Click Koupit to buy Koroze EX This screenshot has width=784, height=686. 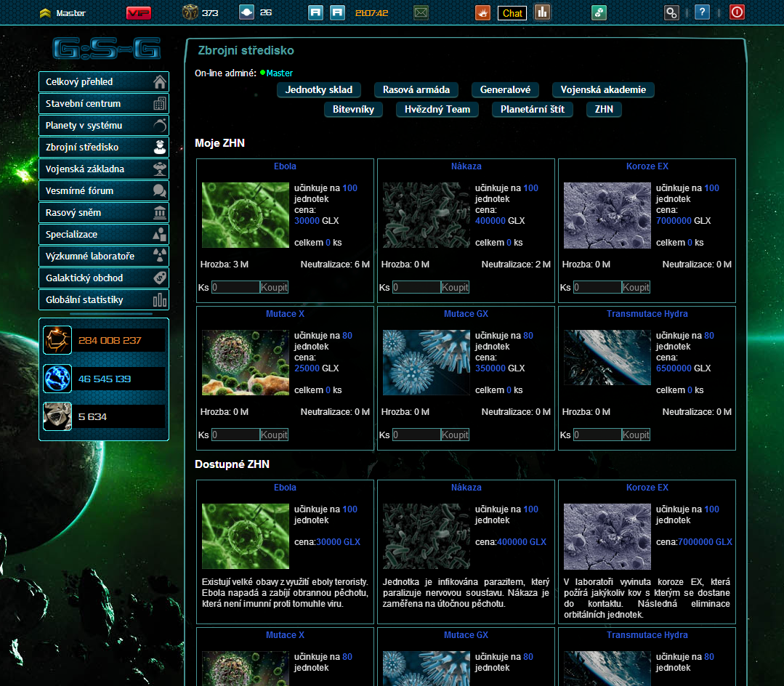[636, 287]
